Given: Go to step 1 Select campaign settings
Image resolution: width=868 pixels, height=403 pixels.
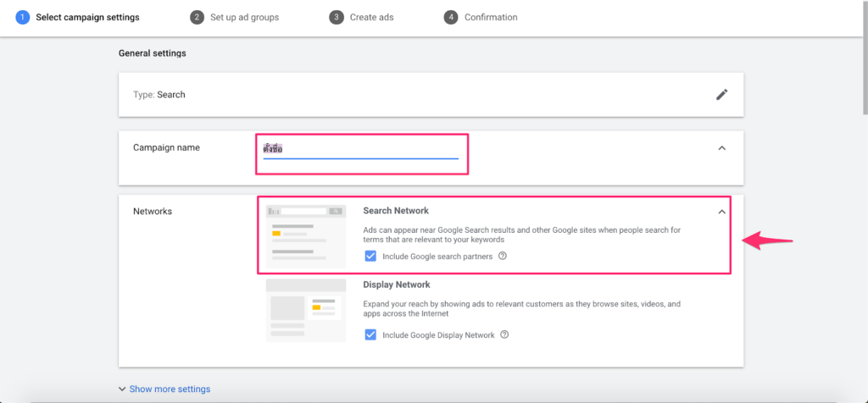Looking at the screenshot, I should pos(77,17).
